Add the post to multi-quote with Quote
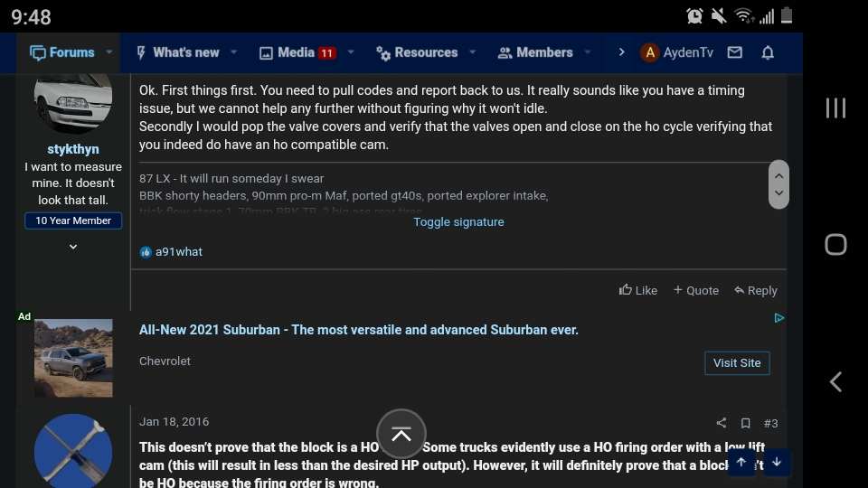The image size is (868, 488). click(696, 290)
